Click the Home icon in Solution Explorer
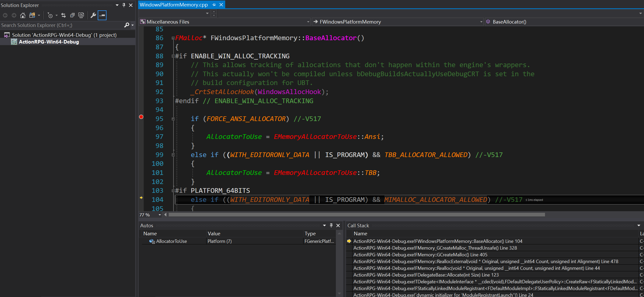Image resolution: width=644 pixels, height=297 pixels. click(23, 15)
